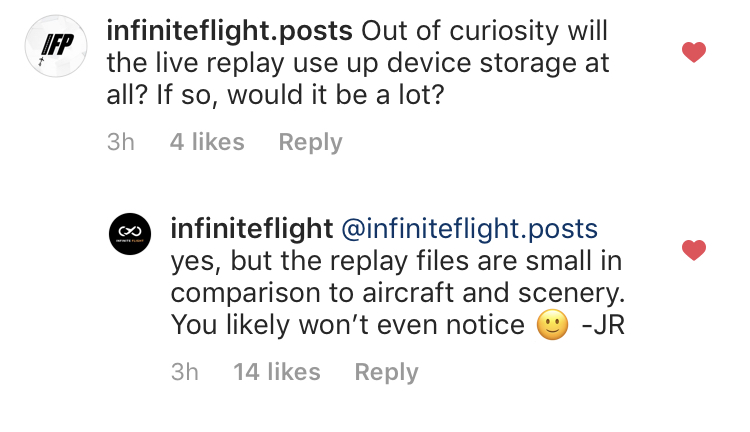Image resolution: width=750 pixels, height=432 pixels.
Task: View who gave the 4 likes
Action: (x=207, y=142)
